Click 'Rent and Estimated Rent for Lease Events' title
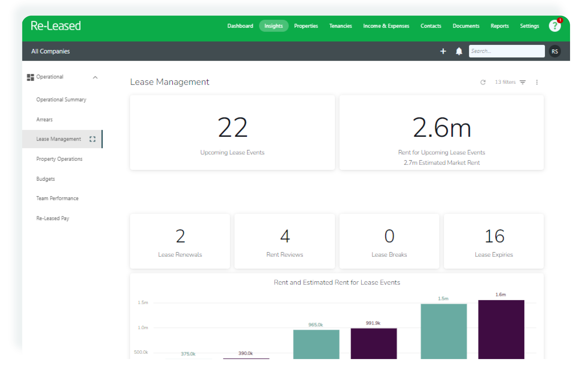588x380 pixels. (337, 282)
